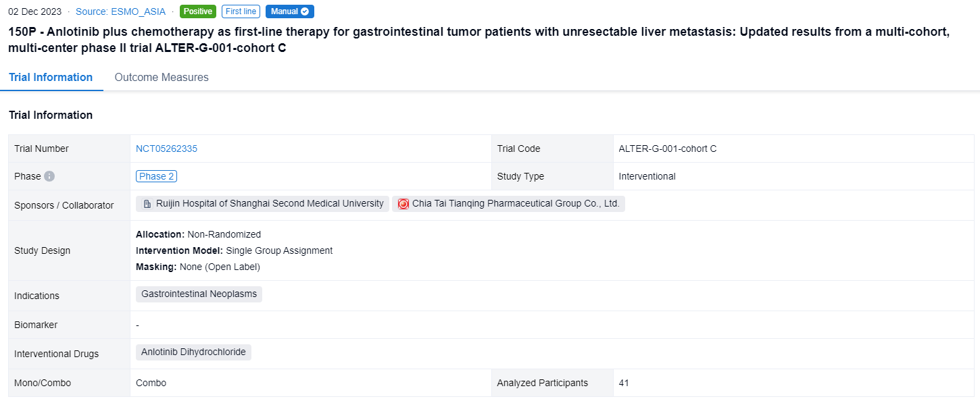Click the Analyzed Participants value 41
This screenshot has width=980, height=401.
tap(623, 383)
